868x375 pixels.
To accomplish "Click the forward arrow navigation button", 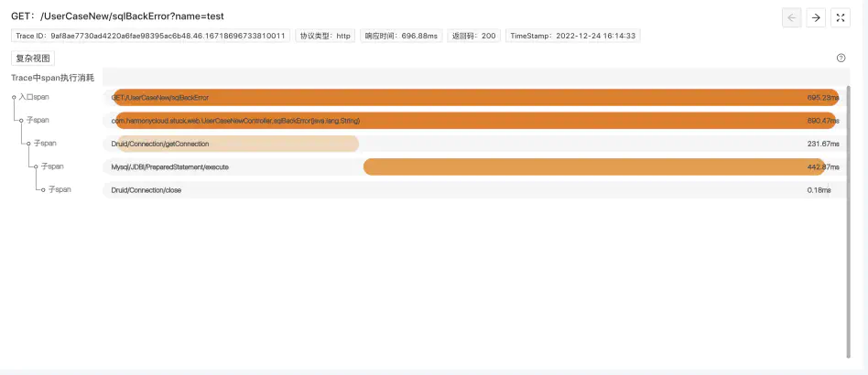I will pos(815,17).
